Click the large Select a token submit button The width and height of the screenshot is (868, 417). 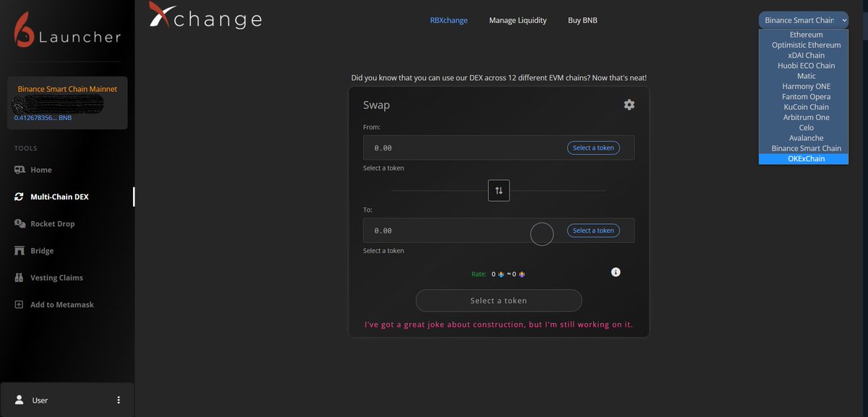pos(498,301)
